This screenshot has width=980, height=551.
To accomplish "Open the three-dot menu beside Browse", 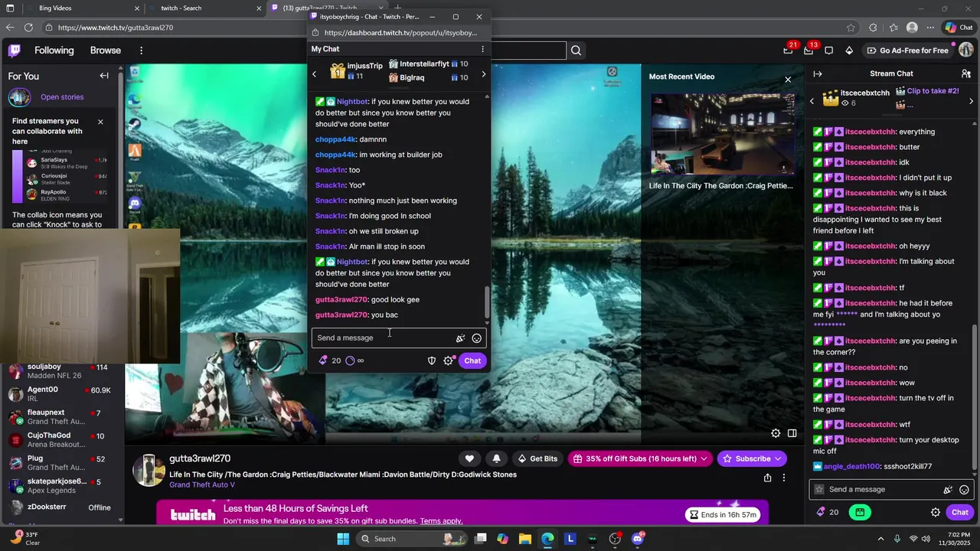I will click(x=141, y=51).
